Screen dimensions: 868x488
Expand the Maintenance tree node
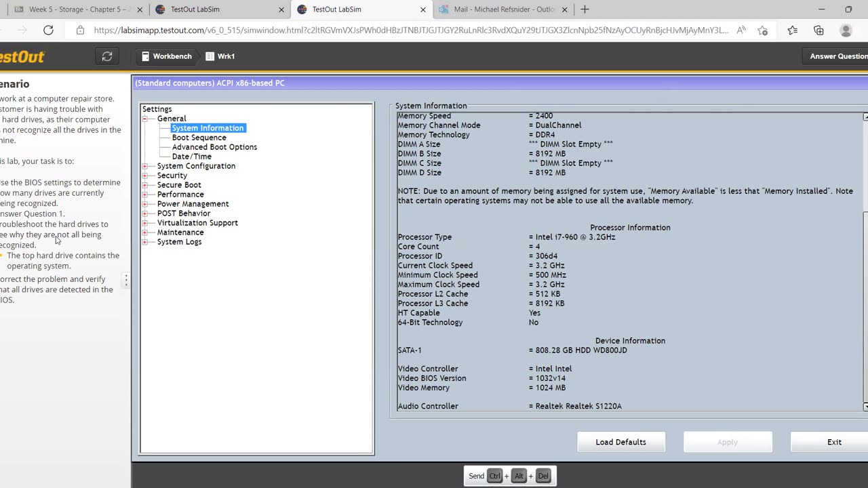pos(144,232)
